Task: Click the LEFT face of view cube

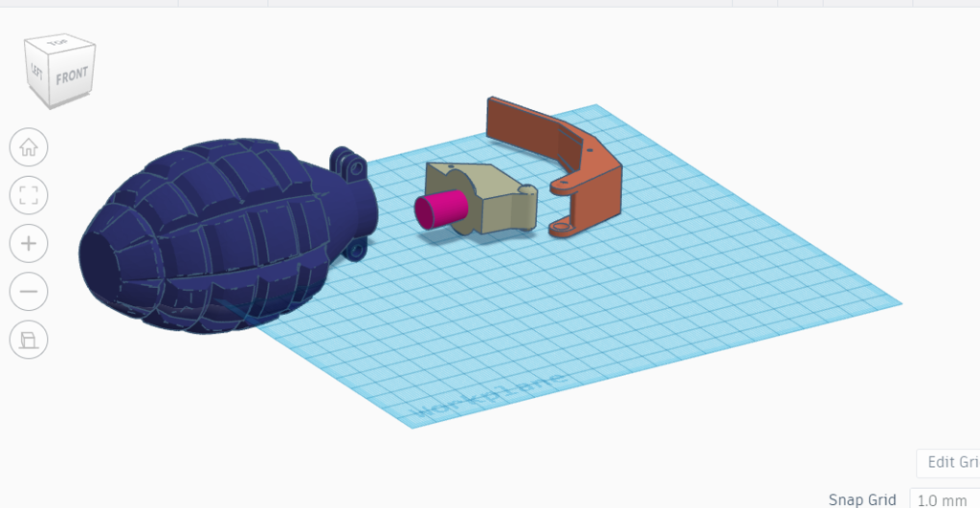Action: [37, 70]
